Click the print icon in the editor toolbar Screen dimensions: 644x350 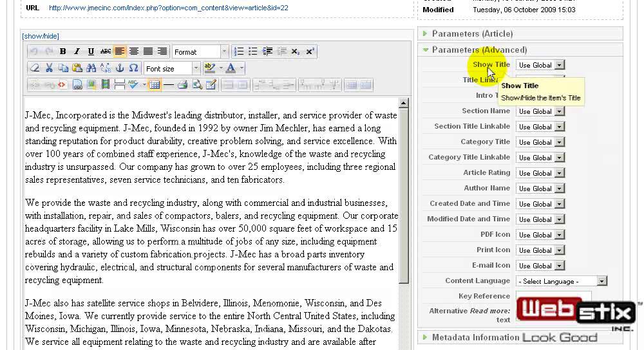[x=183, y=85]
